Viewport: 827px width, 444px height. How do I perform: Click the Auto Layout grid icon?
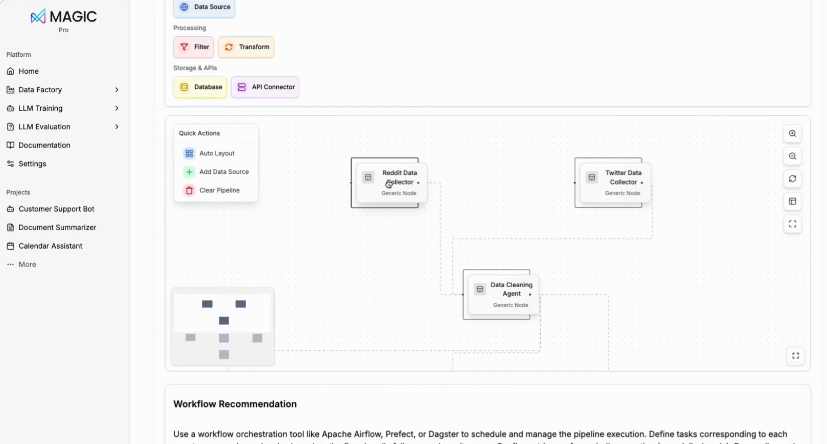189,153
